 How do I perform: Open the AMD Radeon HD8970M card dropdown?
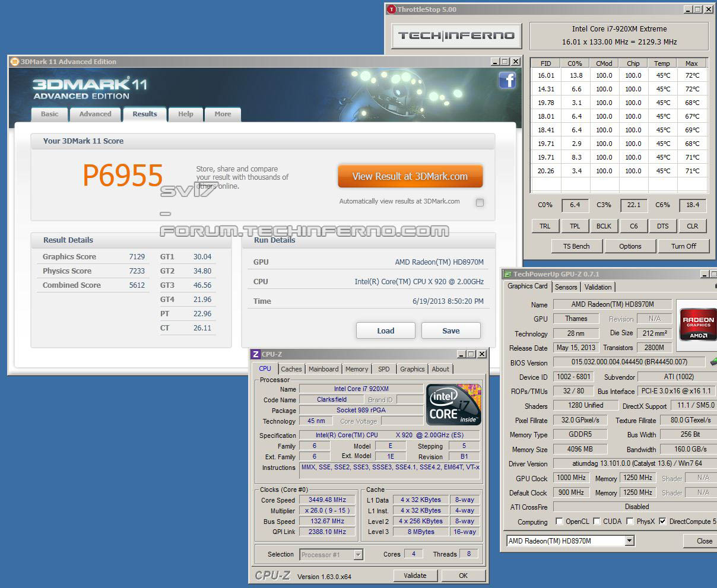(629, 541)
